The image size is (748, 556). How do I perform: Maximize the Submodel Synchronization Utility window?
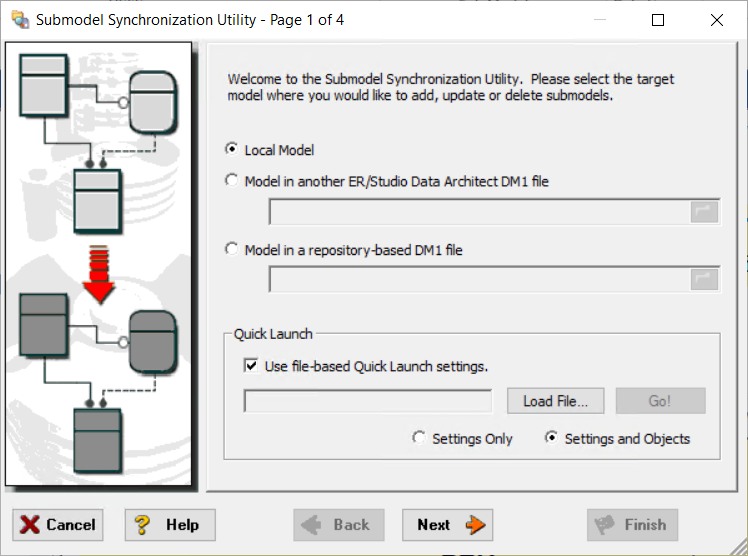pyautogui.click(x=658, y=20)
